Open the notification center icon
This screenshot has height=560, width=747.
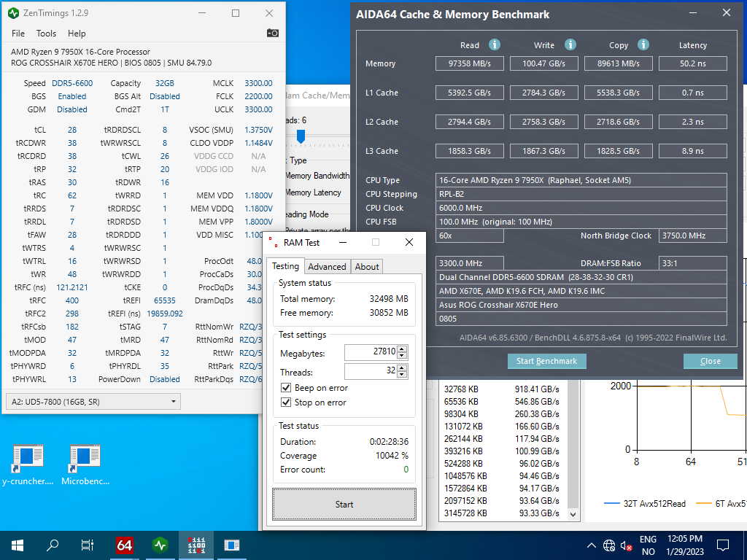point(723,545)
